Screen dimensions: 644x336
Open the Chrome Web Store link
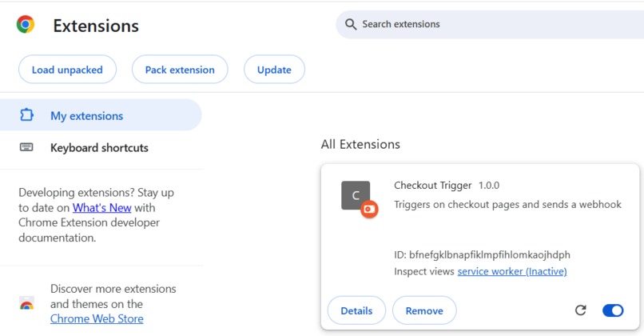(x=97, y=318)
